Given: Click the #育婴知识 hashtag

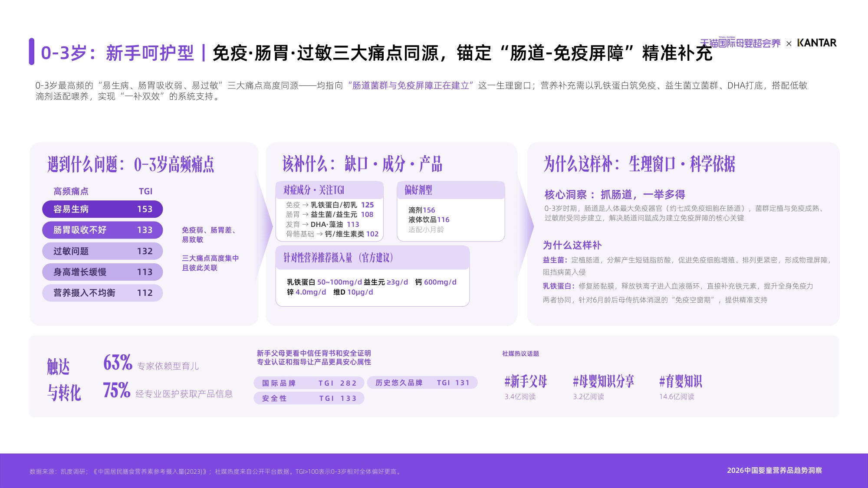Looking at the screenshot, I should [x=681, y=381].
